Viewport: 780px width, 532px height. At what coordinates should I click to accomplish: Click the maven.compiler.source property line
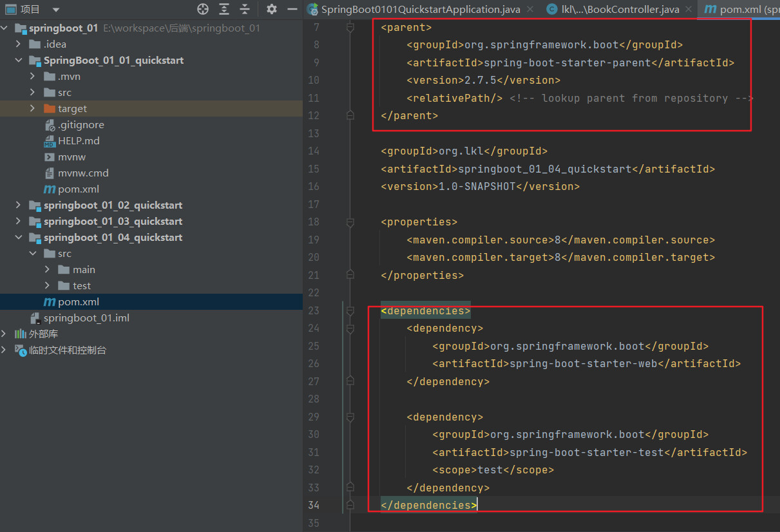click(560, 240)
